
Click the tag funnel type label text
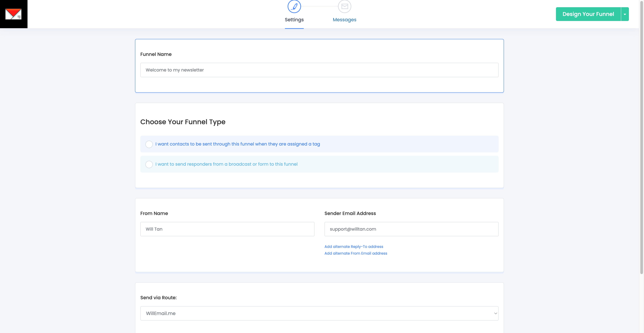237,144
